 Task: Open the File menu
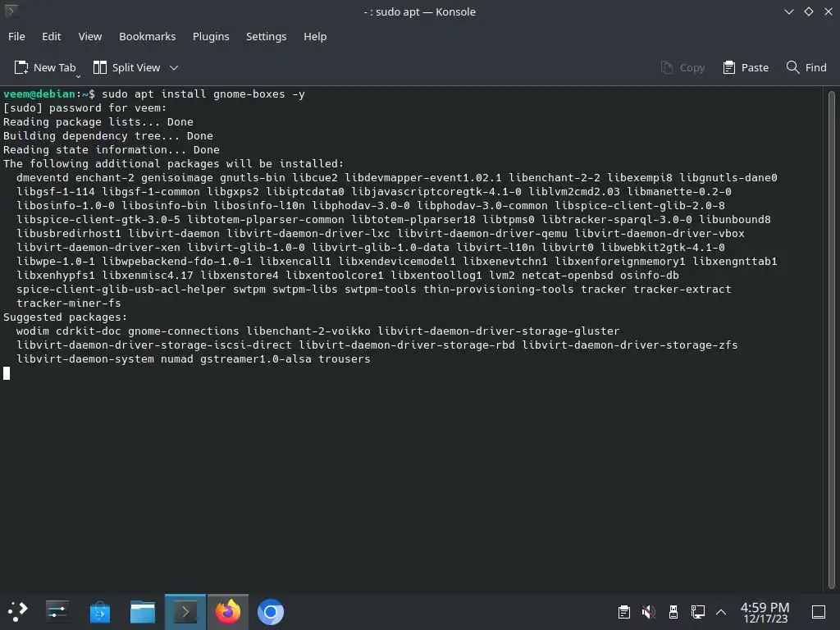click(16, 36)
